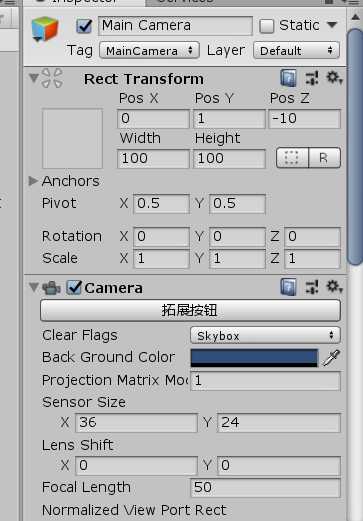Click the Pivot X field

pyautogui.click(x=161, y=204)
